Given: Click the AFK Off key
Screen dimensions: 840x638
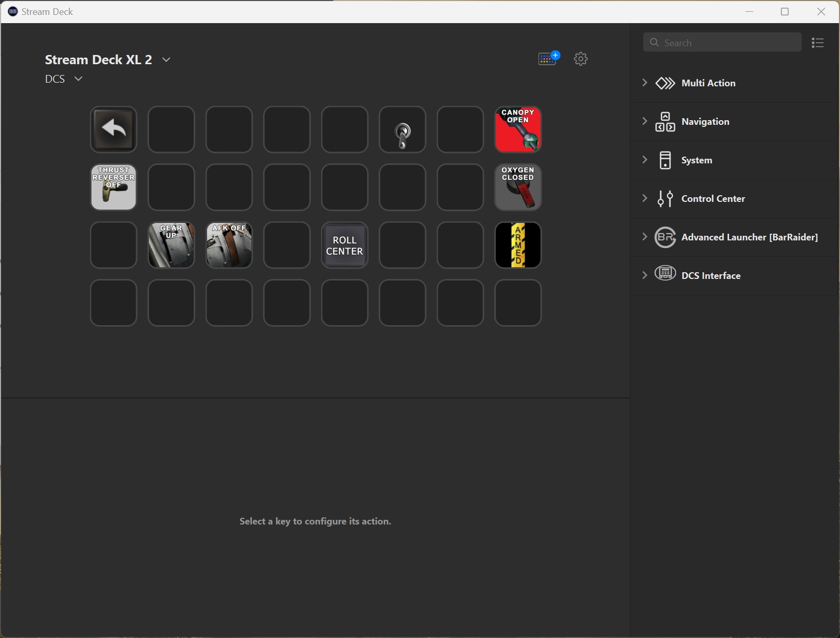Looking at the screenshot, I should 229,245.
